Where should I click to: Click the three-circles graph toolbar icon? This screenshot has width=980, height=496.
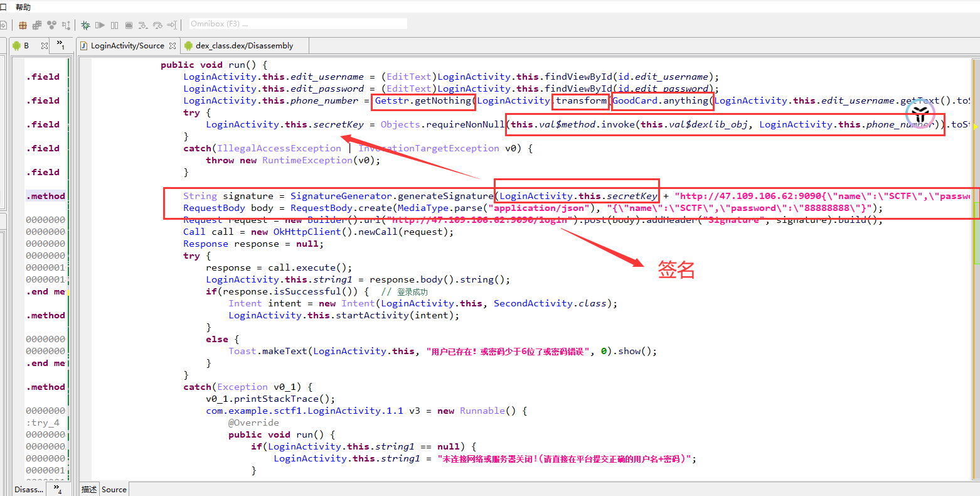tap(51, 25)
